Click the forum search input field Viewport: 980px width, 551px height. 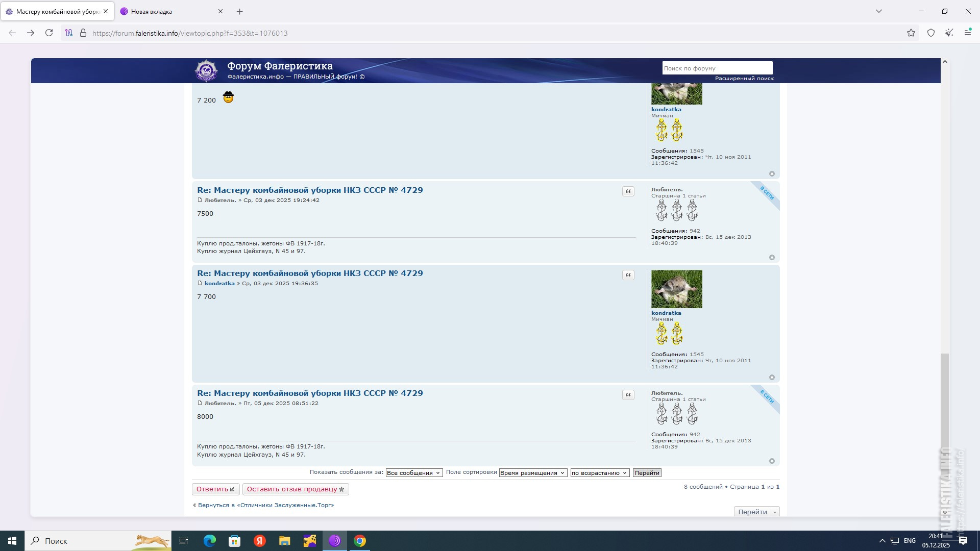pos(717,68)
